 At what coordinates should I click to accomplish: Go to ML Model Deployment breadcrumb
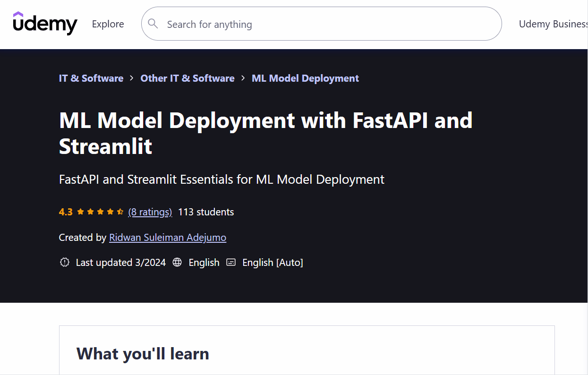coord(306,78)
